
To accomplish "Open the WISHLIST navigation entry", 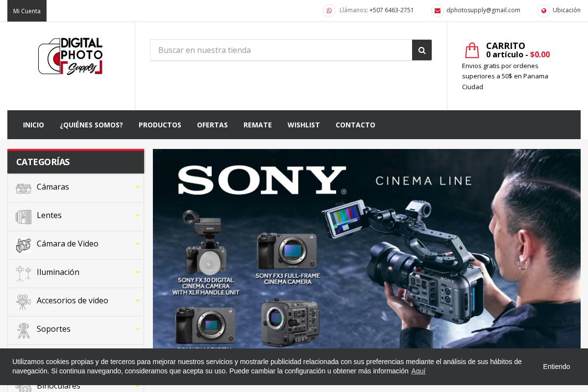I will click(303, 125).
